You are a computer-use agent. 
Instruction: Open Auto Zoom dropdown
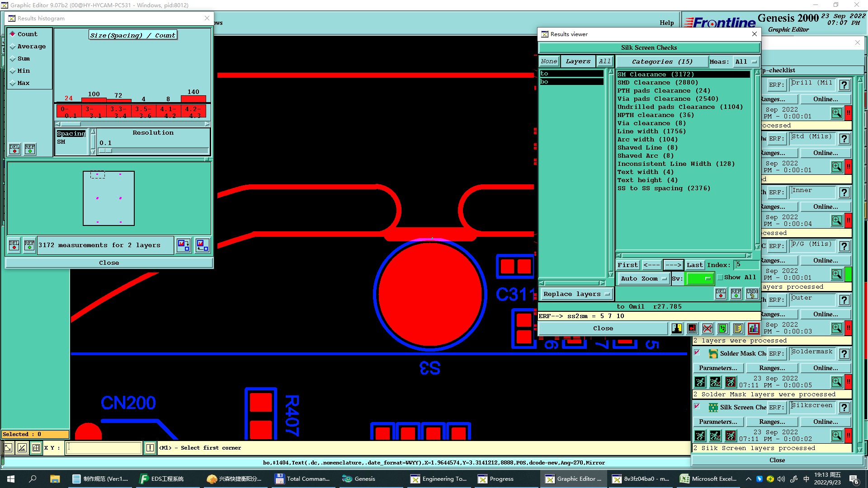tap(643, 279)
